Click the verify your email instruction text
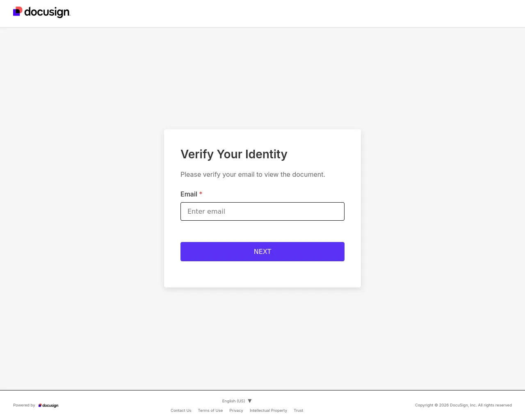525x420 pixels. coord(253,174)
